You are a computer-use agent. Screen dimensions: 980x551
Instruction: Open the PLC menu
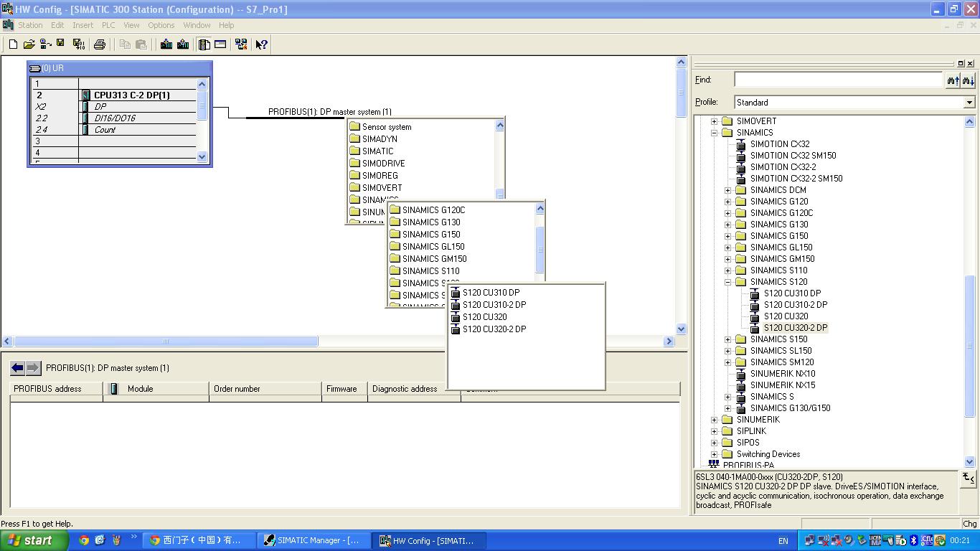click(x=108, y=25)
